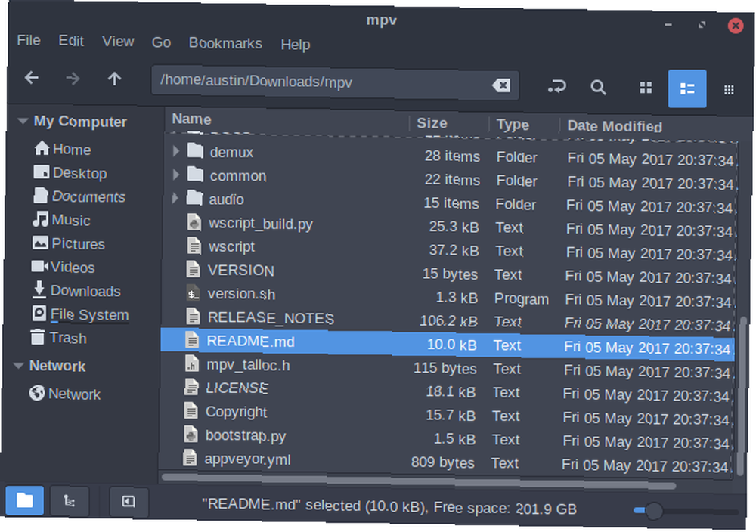Show tree view in the sidebar
The image size is (756, 532).
(70, 501)
